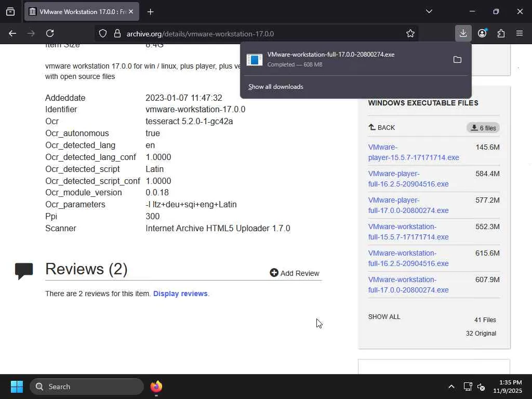
Task: Expand the list all tabs chevron
Action: pyautogui.click(x=429, y=11)
